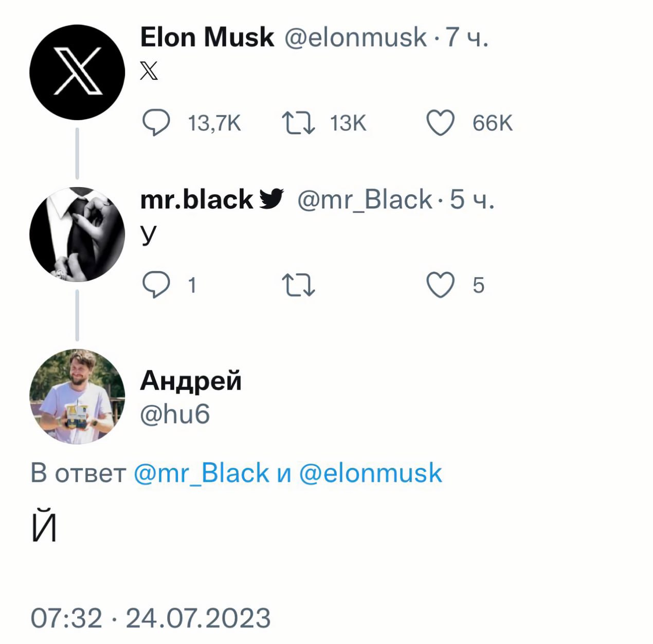Image resolution: width=653 pixels, height=644 pixels.
Task: Like mr.black's reply with the heart icon
Action: (441, 285)
